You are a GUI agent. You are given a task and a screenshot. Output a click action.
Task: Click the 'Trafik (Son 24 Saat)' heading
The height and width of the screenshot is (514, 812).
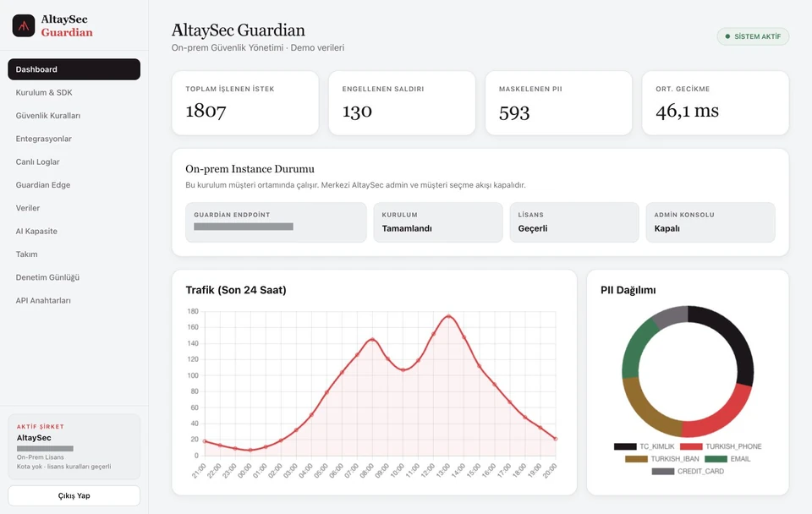[236, 290]
